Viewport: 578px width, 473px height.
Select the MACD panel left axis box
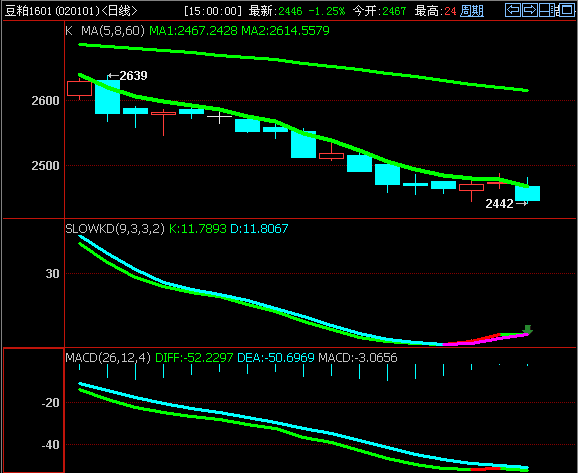coord(34,410)
